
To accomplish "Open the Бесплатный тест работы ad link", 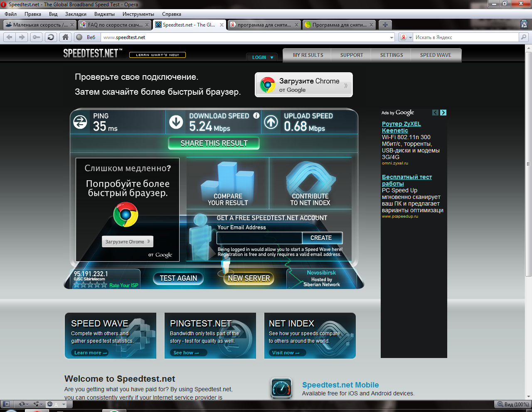I will click(407, 180).
